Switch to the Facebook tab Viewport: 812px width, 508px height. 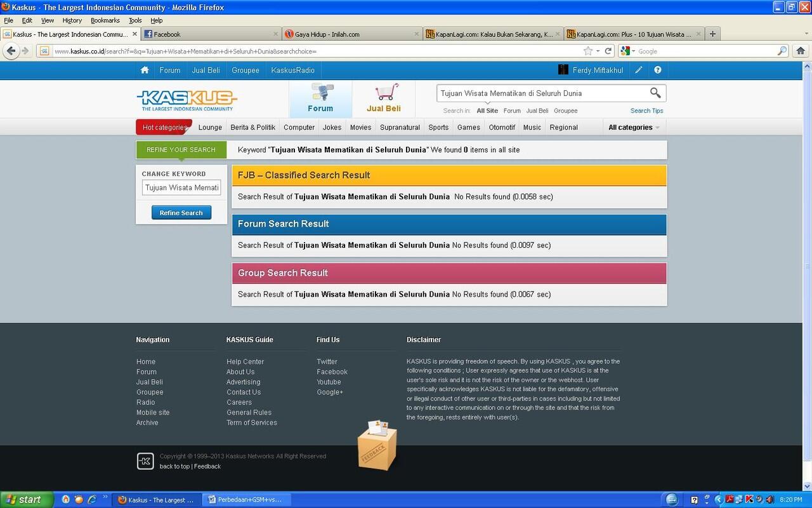click(x=211, y=34)
